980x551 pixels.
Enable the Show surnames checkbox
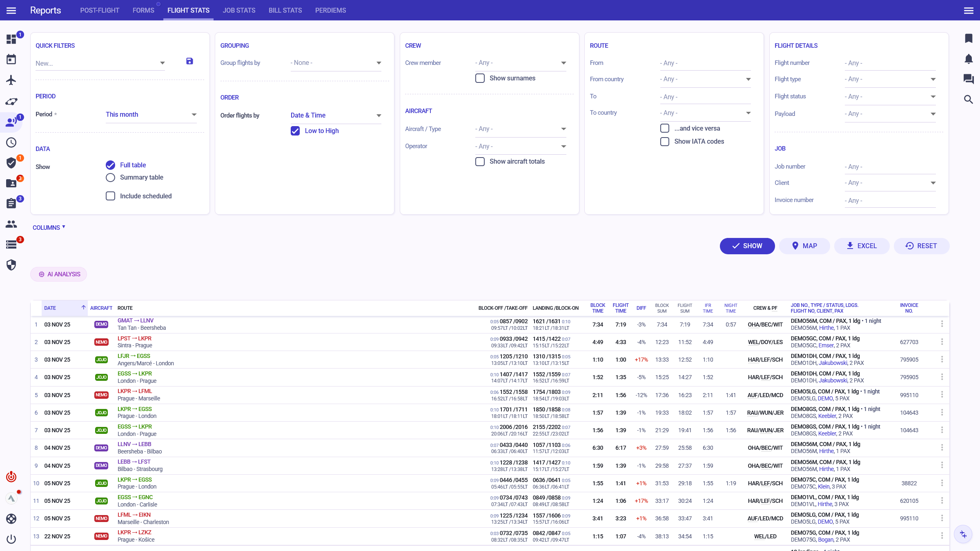click(480, 78)
